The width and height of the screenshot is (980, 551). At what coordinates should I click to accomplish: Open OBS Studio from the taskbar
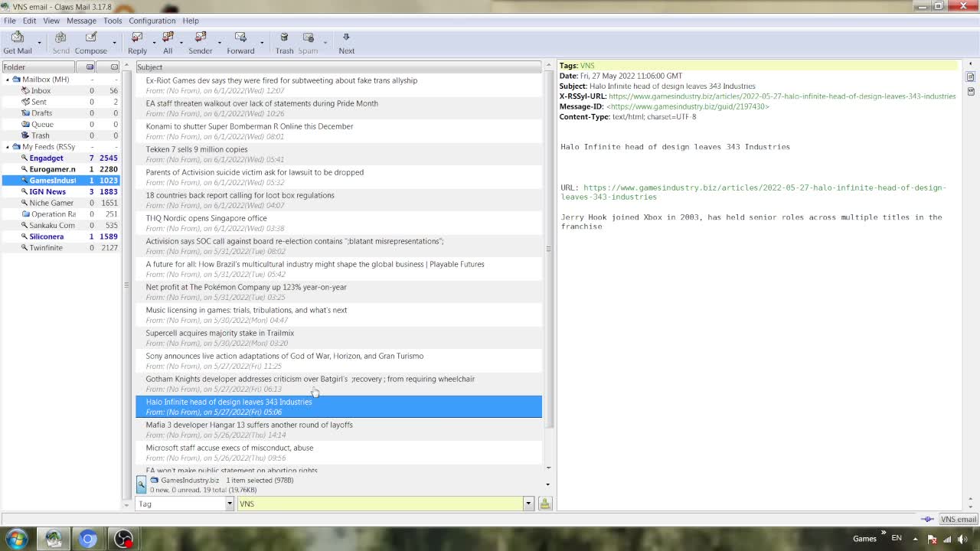click(x=122, y=539)
